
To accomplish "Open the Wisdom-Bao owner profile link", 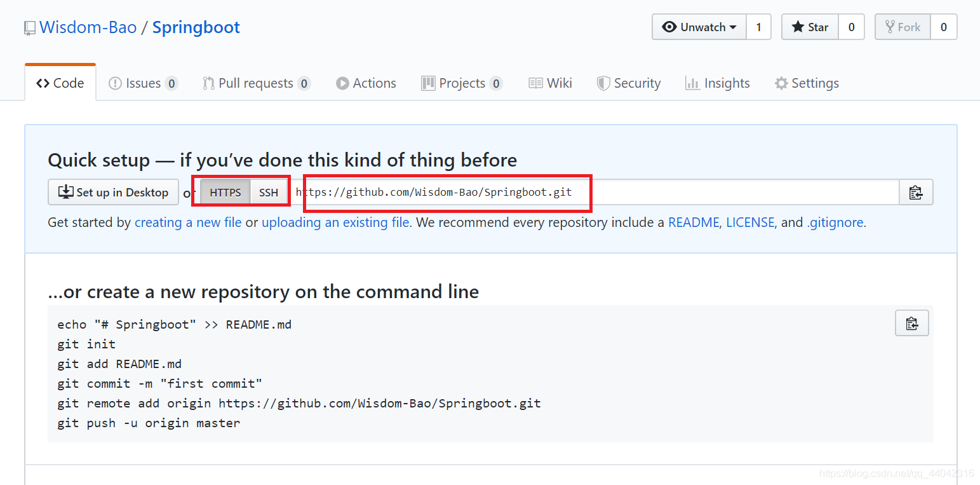I will 88,27.
